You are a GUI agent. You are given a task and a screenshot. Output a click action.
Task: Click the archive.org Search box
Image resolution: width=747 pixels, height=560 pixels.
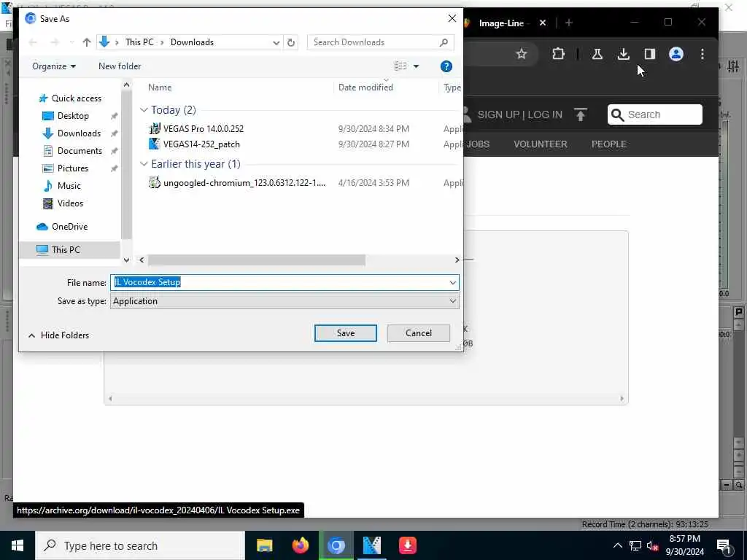coord(655,114)
